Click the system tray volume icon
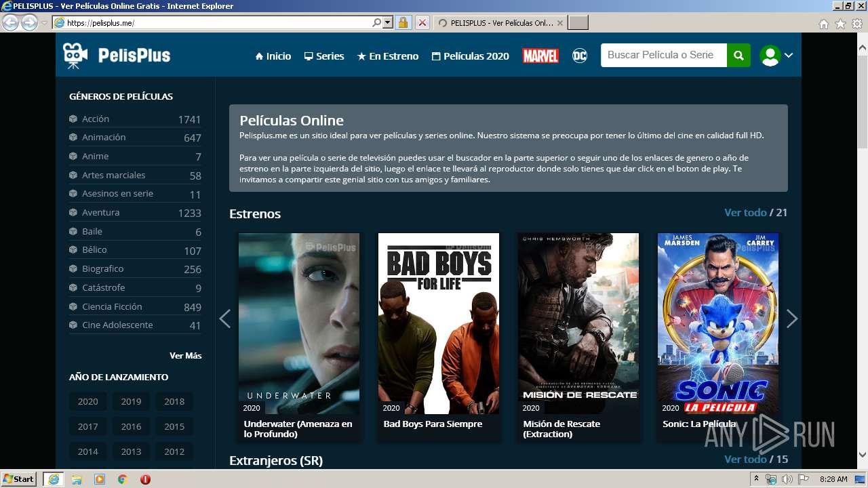The width and height of the screenshot is (868, 488). coord(787,479)
